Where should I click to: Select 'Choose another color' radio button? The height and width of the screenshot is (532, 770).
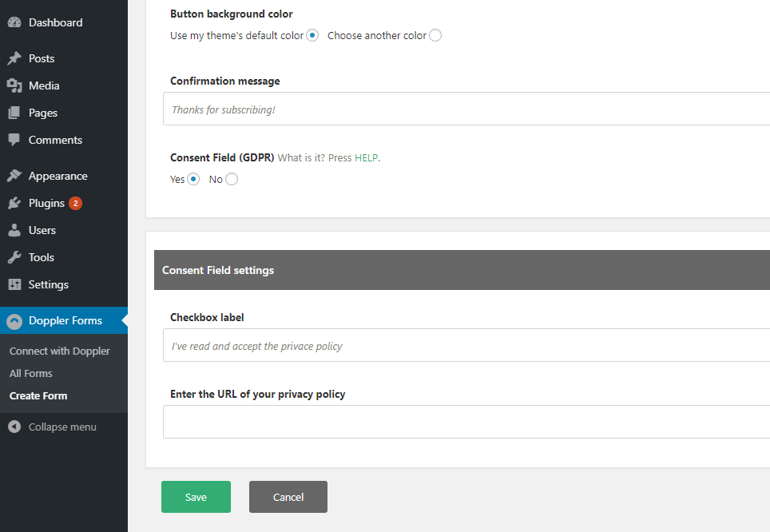(435, 35)
